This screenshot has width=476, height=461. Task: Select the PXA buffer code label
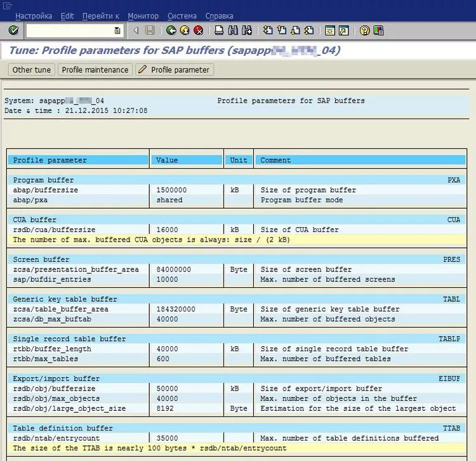pyautogui.click(x=454, y=180)
